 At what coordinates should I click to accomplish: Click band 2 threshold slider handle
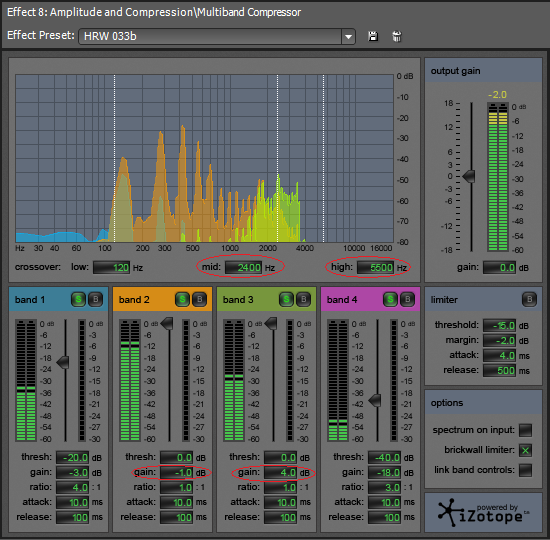(x=167, y=324)
